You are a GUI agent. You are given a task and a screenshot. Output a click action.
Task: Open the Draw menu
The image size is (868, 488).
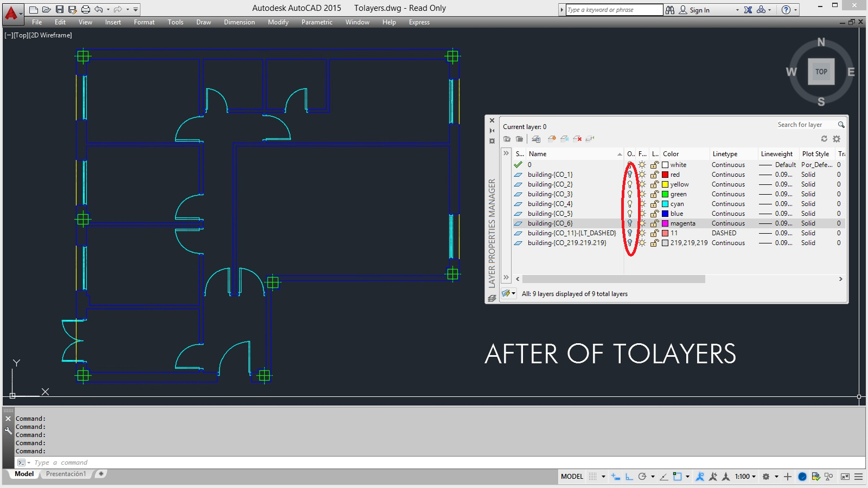203,22
